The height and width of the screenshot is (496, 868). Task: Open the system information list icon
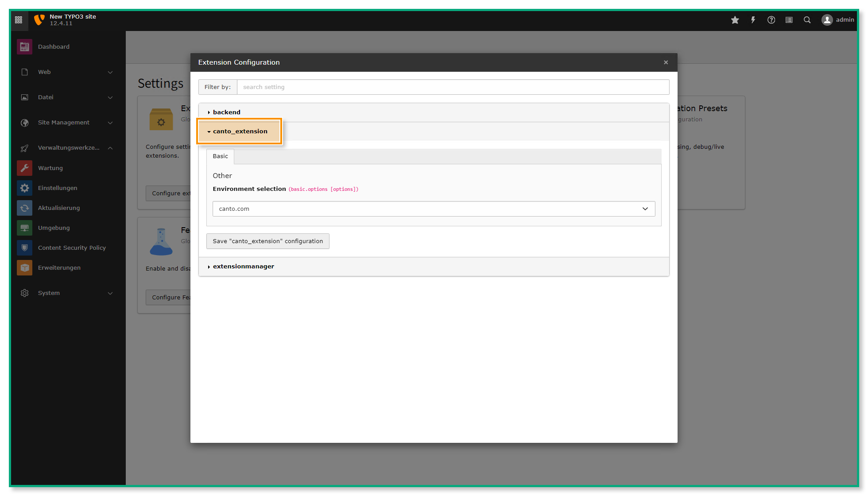click(x=789, y=20)
